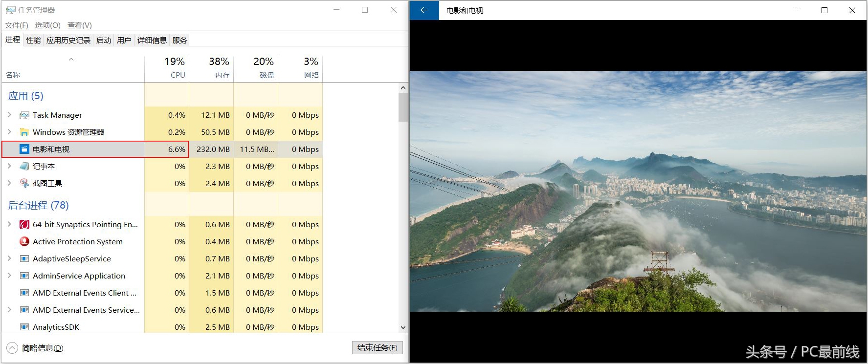Click the Synaptics Pointing icon
The image size is (868, 364).
24,225
